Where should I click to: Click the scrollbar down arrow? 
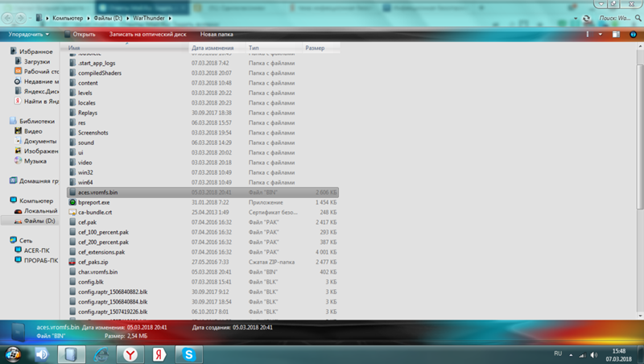click(x=640, y=316)
